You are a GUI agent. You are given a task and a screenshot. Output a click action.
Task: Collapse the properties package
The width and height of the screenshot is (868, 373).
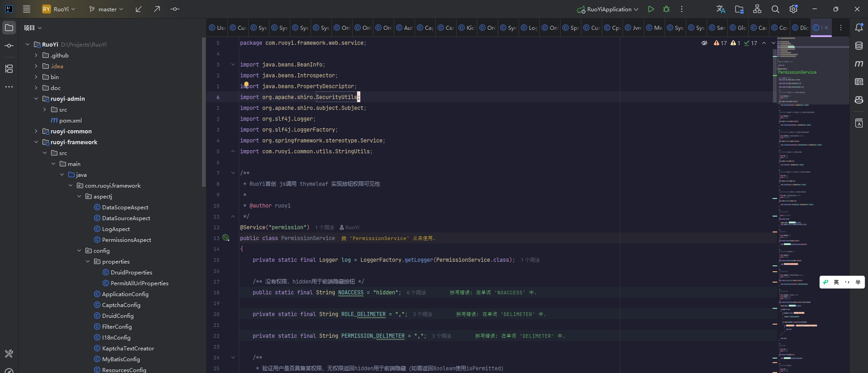(88, 261)
